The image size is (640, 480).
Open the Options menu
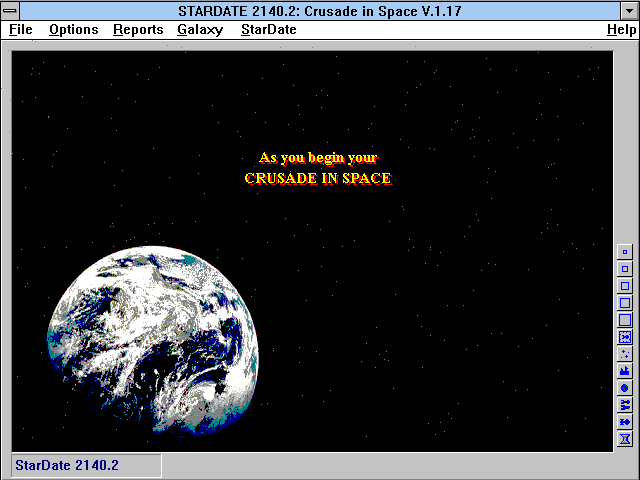pyautogui.click(x=74, y=30)
